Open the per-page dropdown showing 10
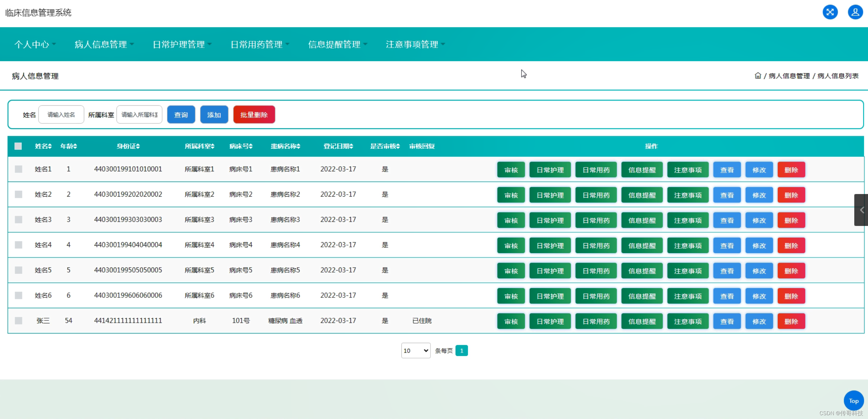Viewport: 868px width, 419px height. tap(415, 351)
